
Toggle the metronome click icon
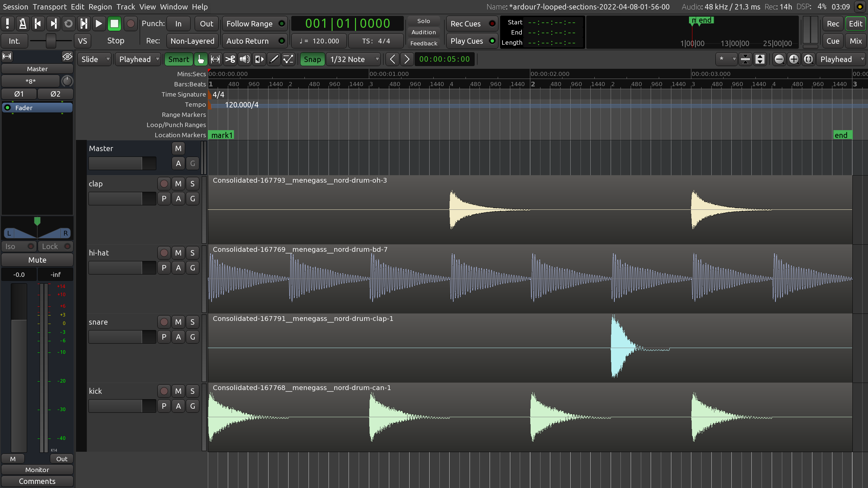pos(23,24)
